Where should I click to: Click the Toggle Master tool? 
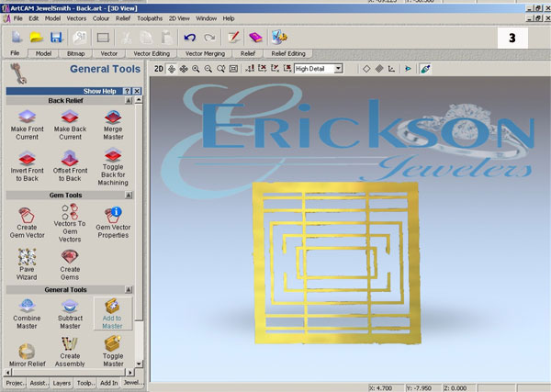[113, 352]
